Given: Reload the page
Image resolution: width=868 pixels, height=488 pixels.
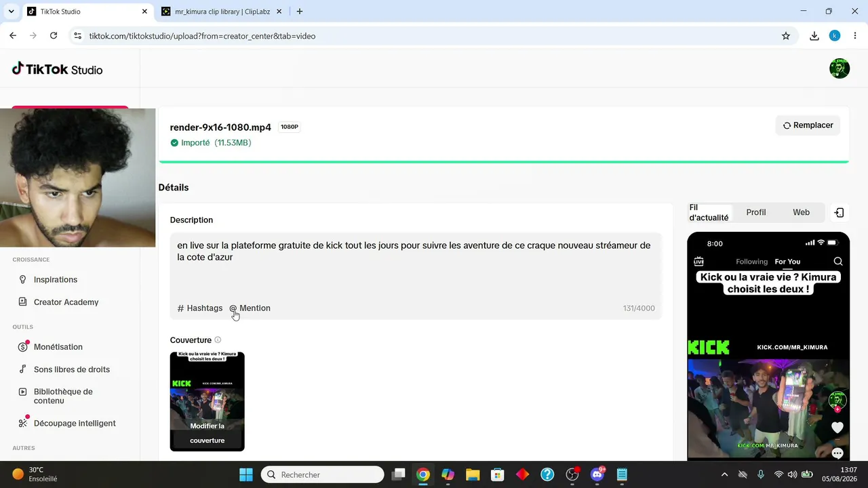Looking at the screenshot, I should pos(54,36).
